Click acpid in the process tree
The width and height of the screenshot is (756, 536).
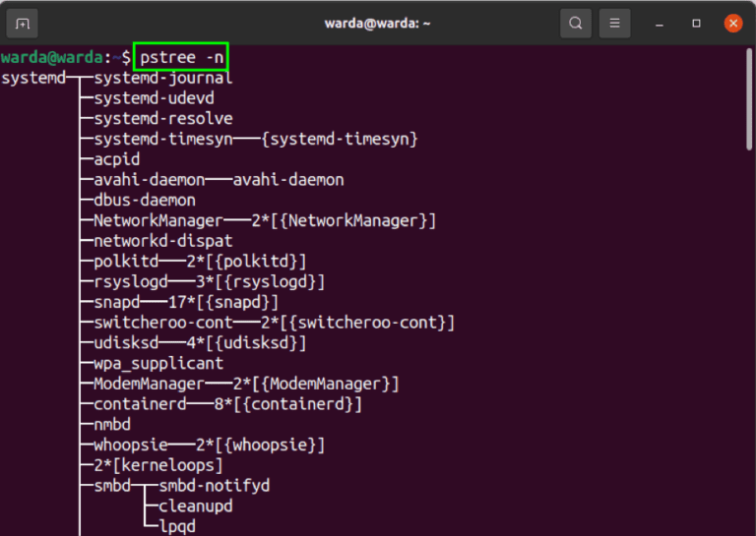point(117,159)
